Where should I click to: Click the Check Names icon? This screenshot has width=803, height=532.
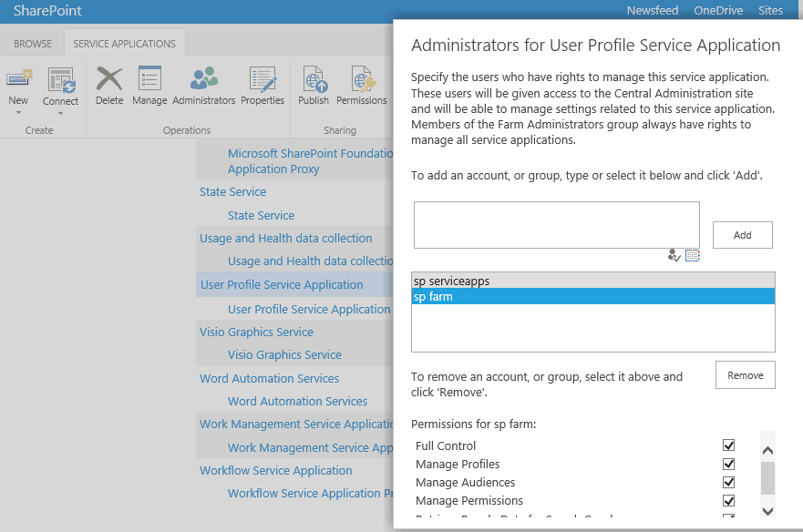[x=674, y=255]
